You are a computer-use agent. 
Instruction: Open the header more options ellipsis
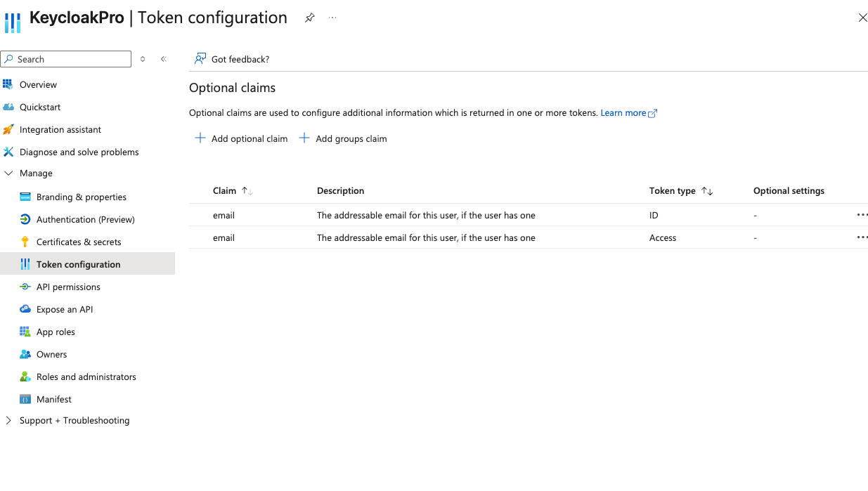[x=332, y=18]
